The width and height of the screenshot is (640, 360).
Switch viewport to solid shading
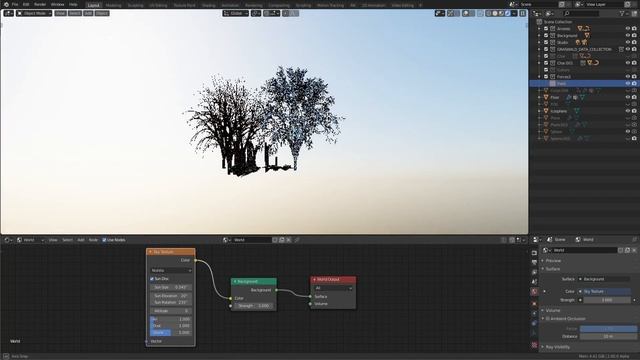point(495,13)
